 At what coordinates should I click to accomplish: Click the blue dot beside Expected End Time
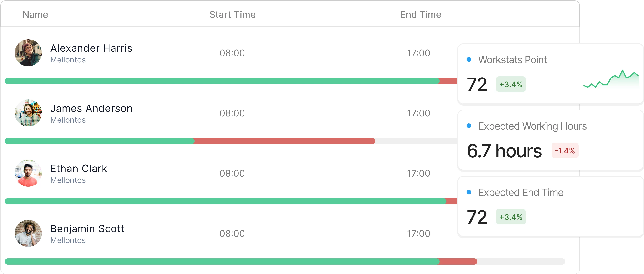469,192
